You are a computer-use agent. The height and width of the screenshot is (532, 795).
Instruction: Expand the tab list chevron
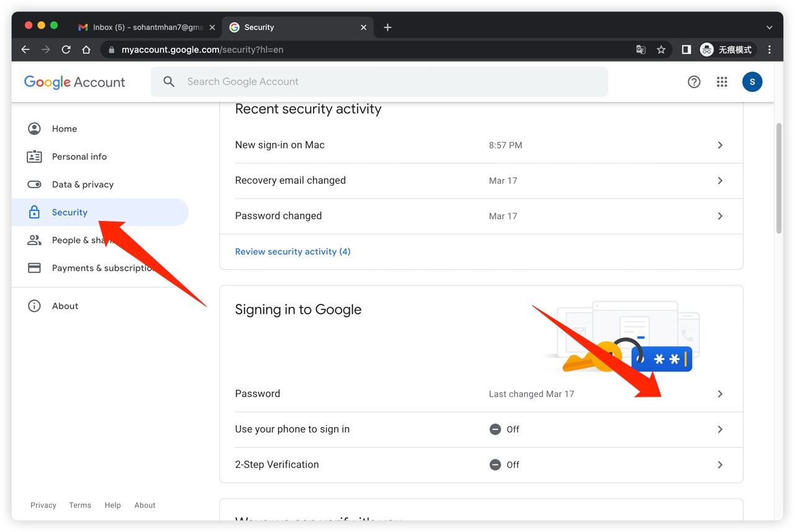point(770,27)
